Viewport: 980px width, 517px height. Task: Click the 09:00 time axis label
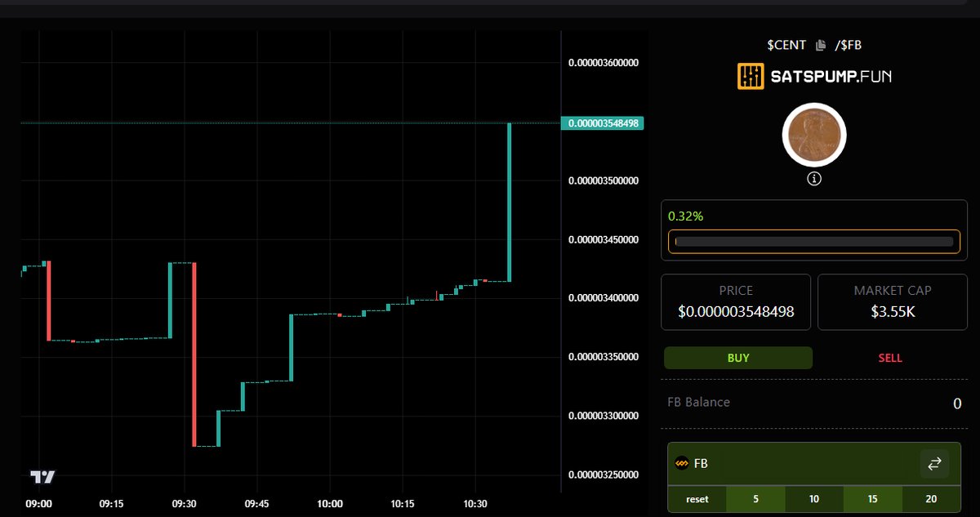point(39,504)
